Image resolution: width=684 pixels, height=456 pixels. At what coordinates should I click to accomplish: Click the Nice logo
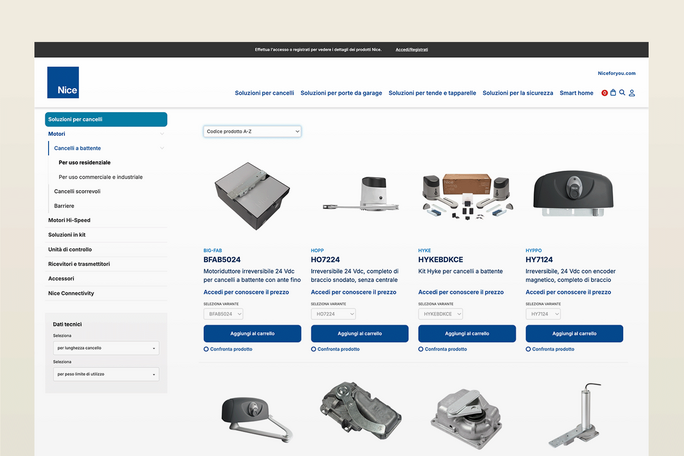tap(62, 82)
